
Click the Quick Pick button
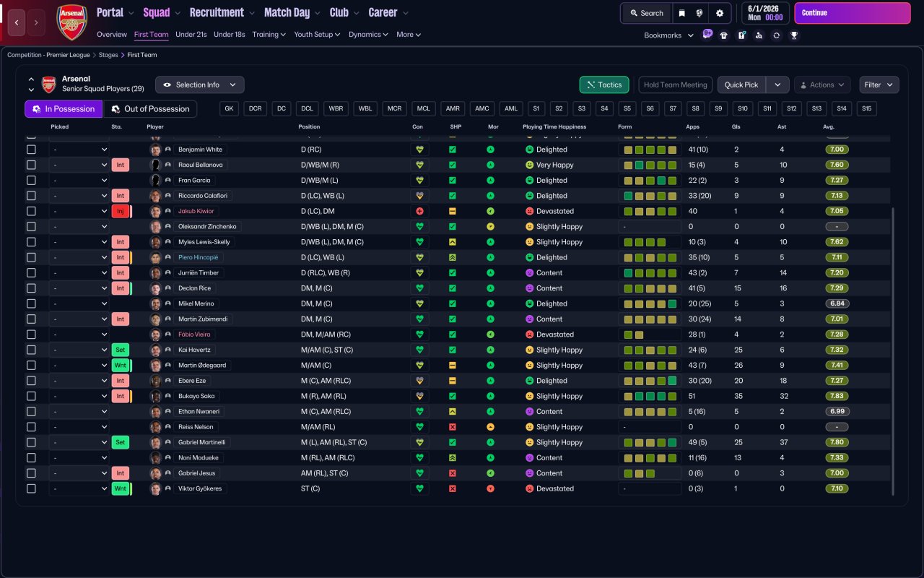pos(741,85)
